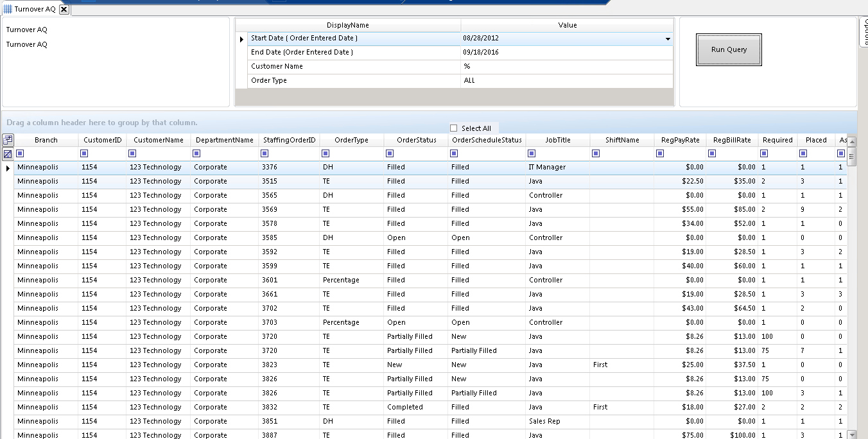Click the Order Type value field showing ALL
This screenshot has height=439, width=868.
pos(567,81)
